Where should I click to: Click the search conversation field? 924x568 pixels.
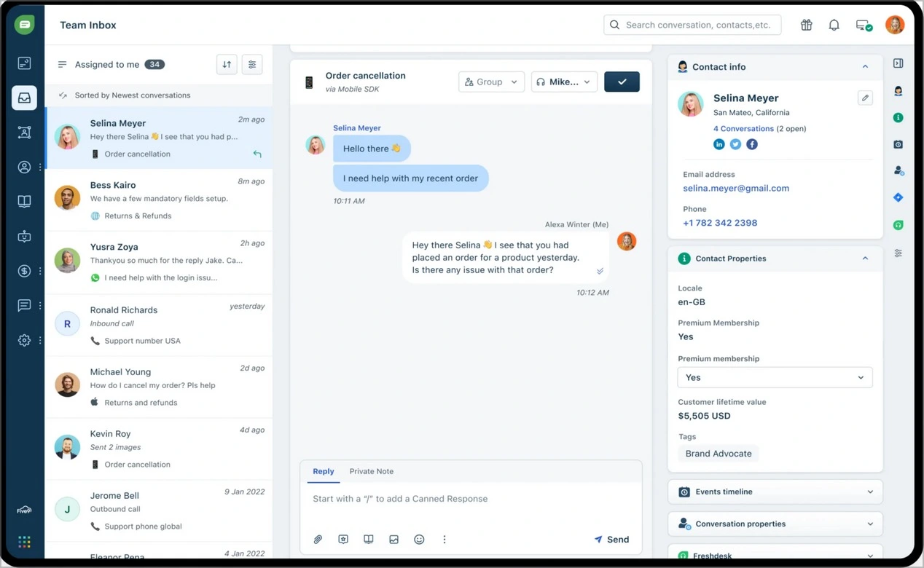[692, 25]
